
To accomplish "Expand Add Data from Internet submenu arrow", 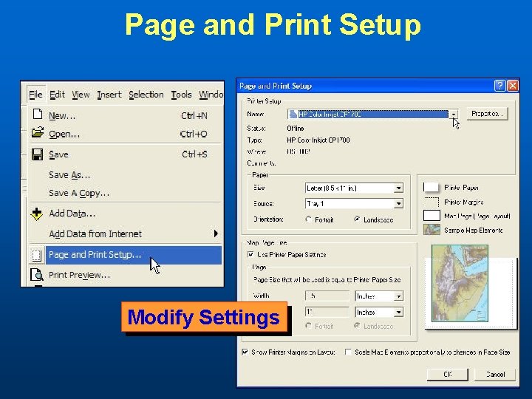I will (x=216, y=233).
